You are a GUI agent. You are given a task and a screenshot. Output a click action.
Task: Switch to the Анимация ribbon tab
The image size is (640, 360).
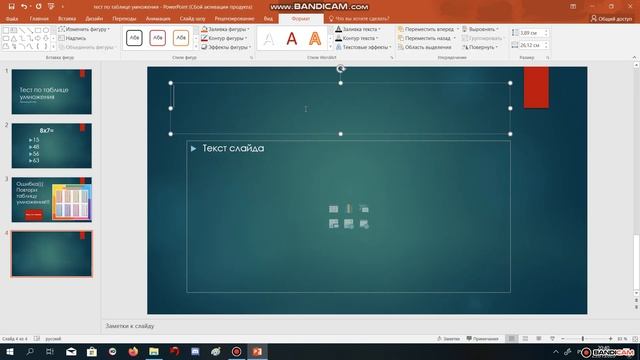pos(158,19)
